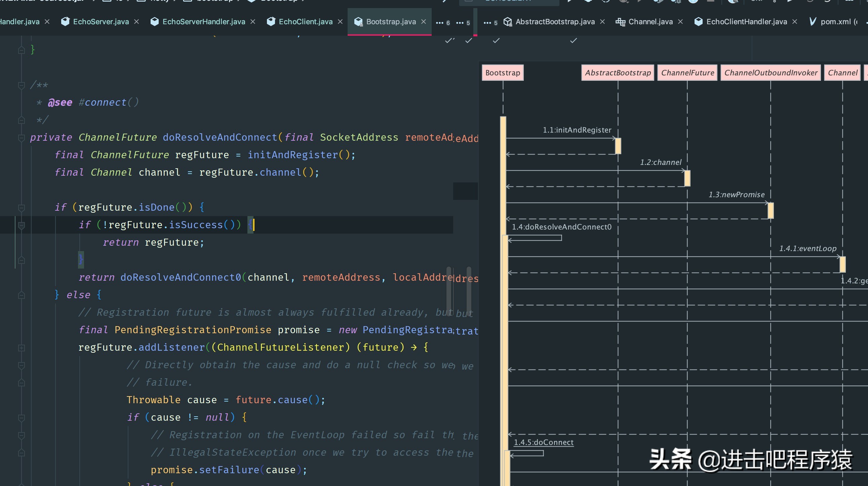
Task: Click the Channel.java interface file icon
Action: pos(620,22)
